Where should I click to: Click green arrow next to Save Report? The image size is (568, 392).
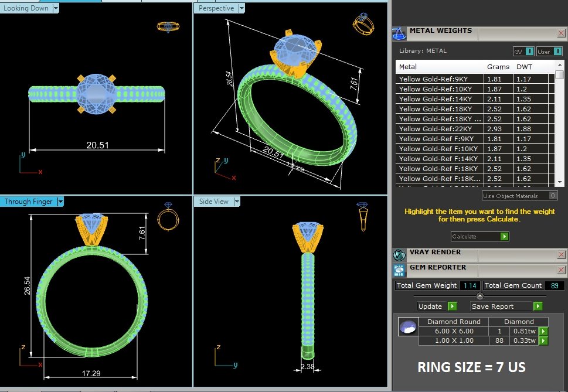coord(538,306)
